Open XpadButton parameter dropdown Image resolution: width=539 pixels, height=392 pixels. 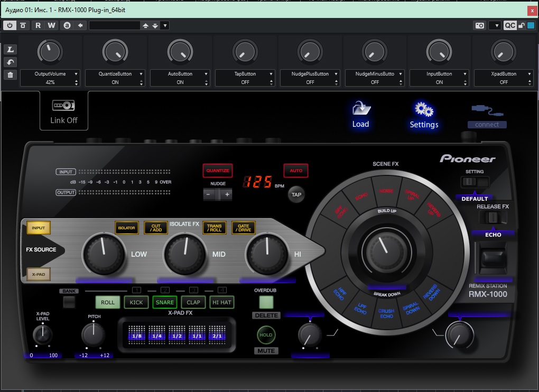coord(529,74)
